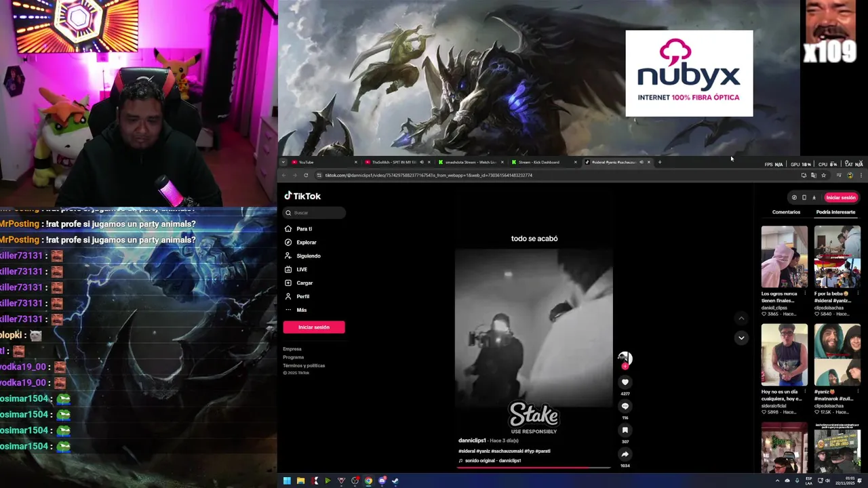This screenshot has width=868, height=488.
Task: Click the phone icon in TikTok header
Action: pyautogui.click(x=804, y=197)
